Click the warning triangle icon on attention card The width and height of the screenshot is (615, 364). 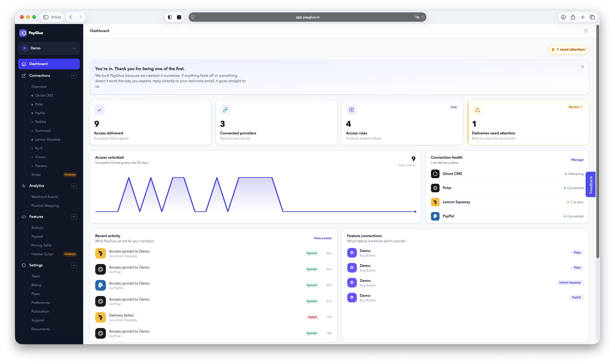[x=477, y=110]
